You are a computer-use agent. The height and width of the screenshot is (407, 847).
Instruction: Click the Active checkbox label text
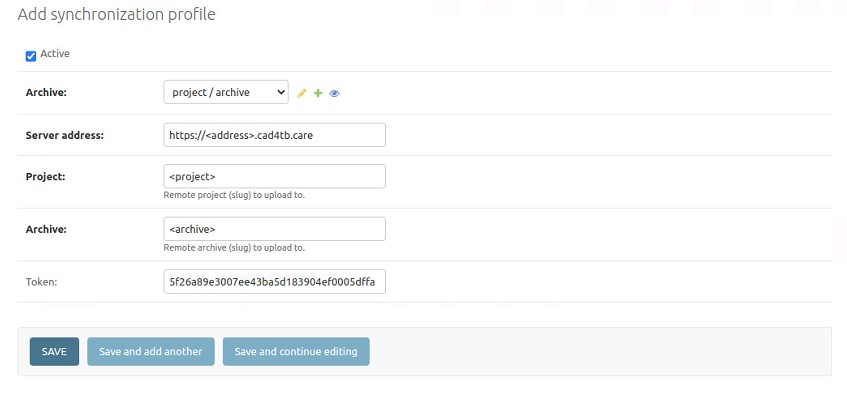55,54
